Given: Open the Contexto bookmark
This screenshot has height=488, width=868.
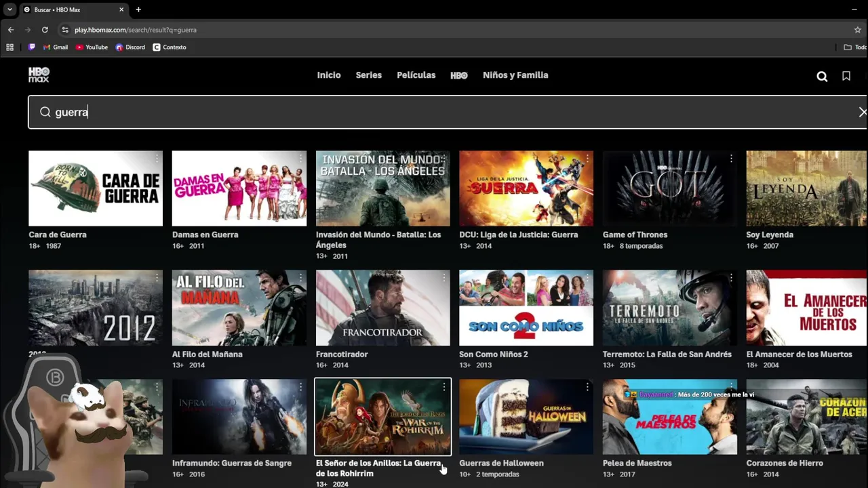Looking at the screenshot, I should pos(170,47).
